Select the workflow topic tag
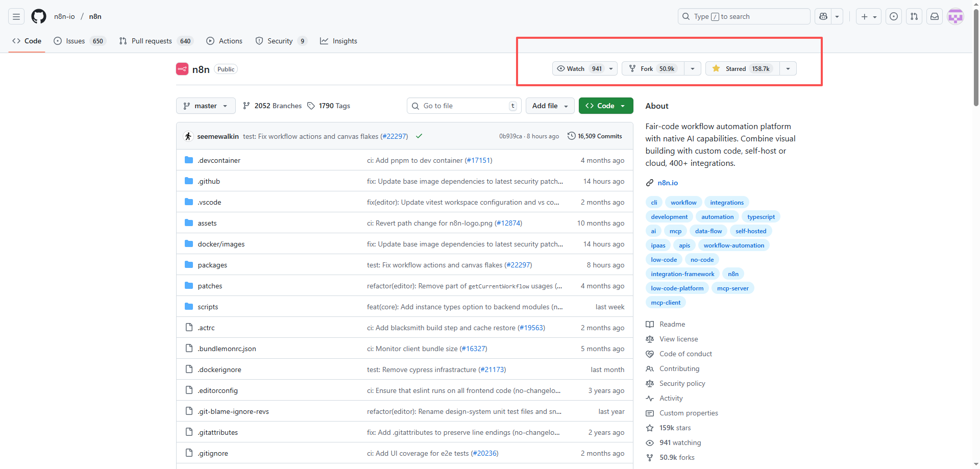Image resolution: width=980 pixels, height=469 pixels. (x=683, y=202)
